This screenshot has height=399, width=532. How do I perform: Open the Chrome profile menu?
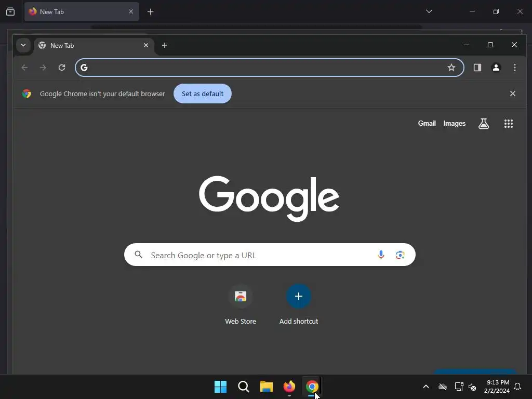pos(496,68)
